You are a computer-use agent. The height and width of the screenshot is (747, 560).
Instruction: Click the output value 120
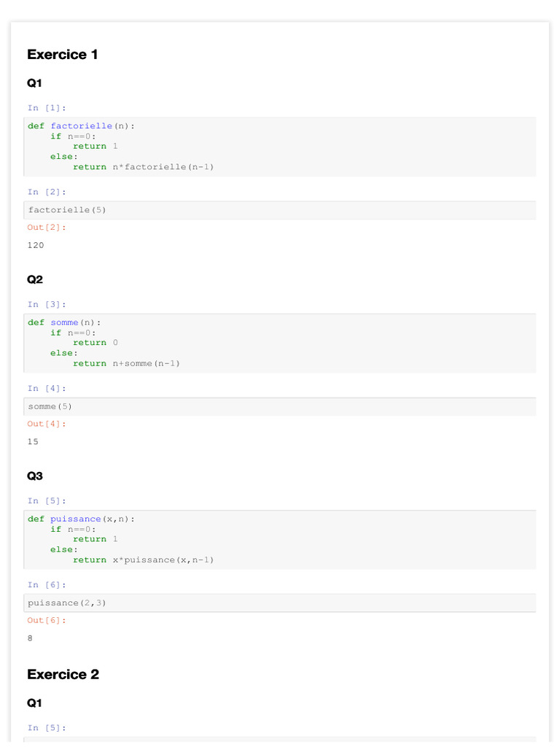pos(36,245)
